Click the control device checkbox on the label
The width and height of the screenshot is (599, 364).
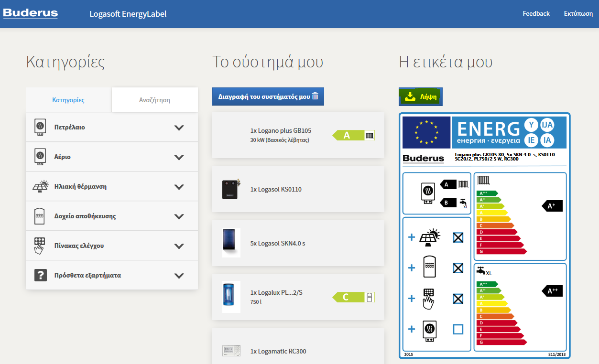tap(458, 299)
